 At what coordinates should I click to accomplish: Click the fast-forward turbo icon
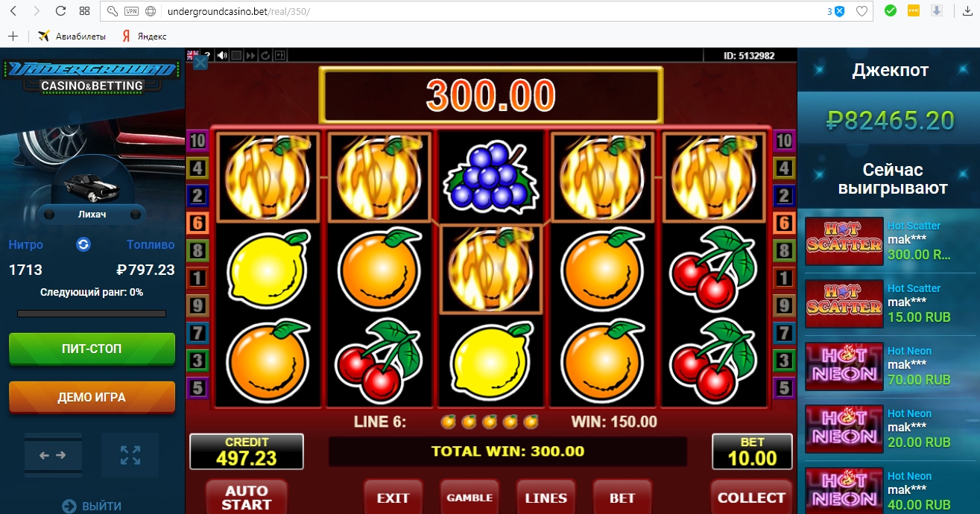pyautogui.click(x=250, y=56)
